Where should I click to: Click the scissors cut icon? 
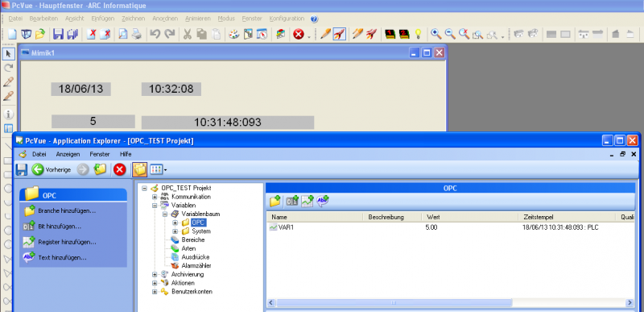[x=188, y=34]
